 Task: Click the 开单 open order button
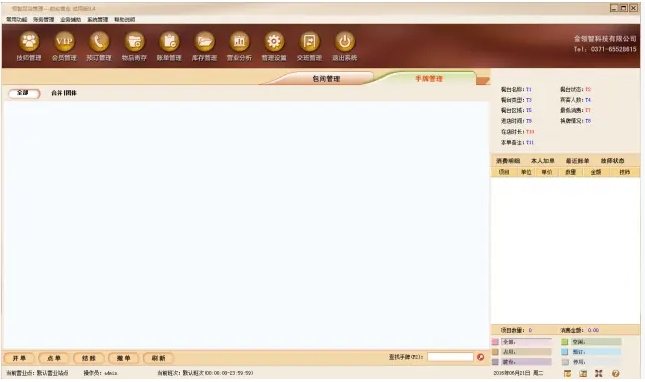(19, 358)
